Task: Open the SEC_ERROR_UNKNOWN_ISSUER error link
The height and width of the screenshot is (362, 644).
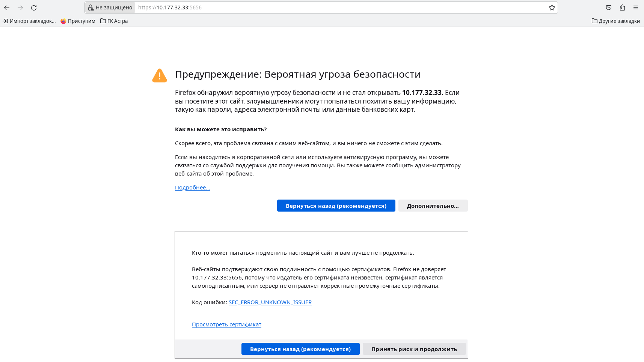Action: pyautogui.click(x=270, y=302)
